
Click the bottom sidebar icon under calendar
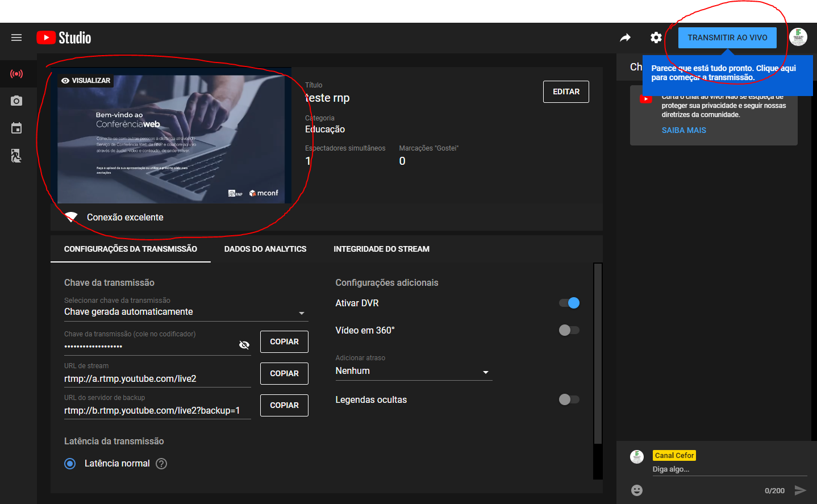(x=16, y=156)
